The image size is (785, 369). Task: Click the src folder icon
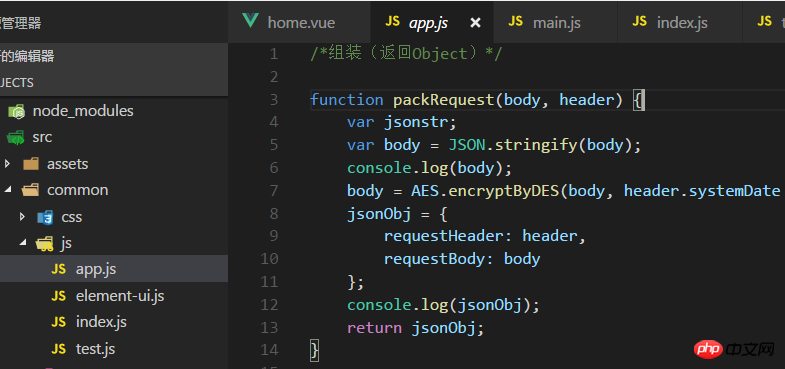click(x=16, y=138)
